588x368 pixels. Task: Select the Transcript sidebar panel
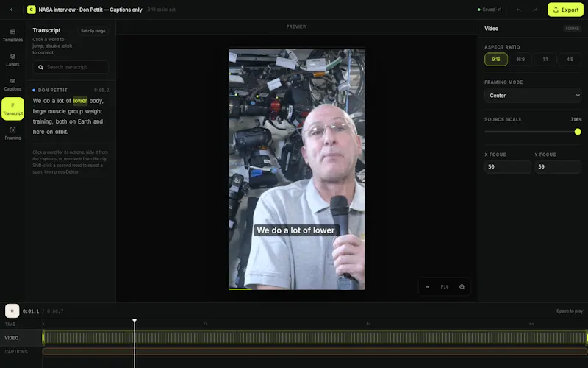[x=12, y=109]
